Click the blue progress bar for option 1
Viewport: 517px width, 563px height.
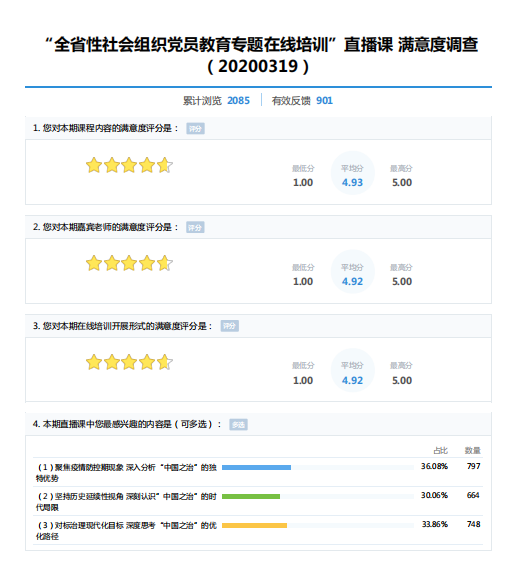point(256,467)
